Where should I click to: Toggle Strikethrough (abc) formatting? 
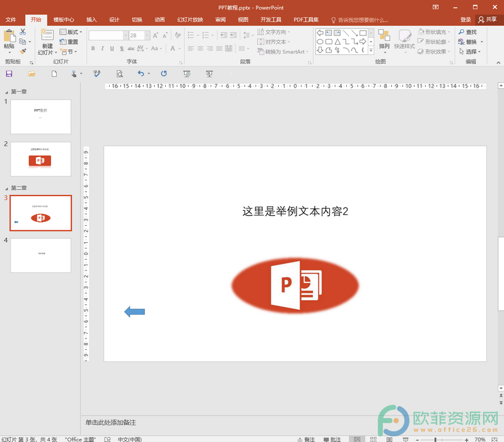(131, 49)
